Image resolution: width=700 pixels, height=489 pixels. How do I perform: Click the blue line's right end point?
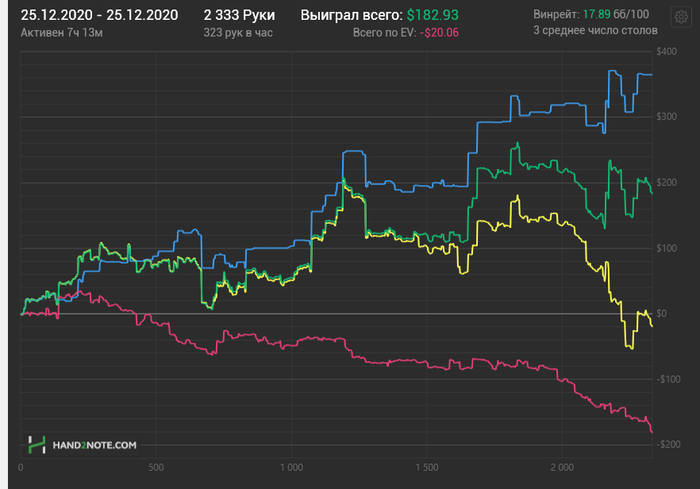pos(652,75)
